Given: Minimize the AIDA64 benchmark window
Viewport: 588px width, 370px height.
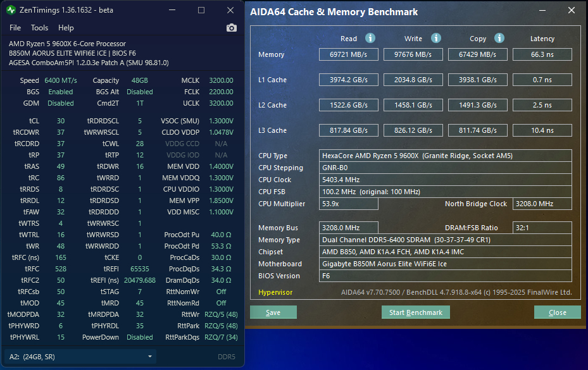Looking at the screenshot, I should 542,11.
